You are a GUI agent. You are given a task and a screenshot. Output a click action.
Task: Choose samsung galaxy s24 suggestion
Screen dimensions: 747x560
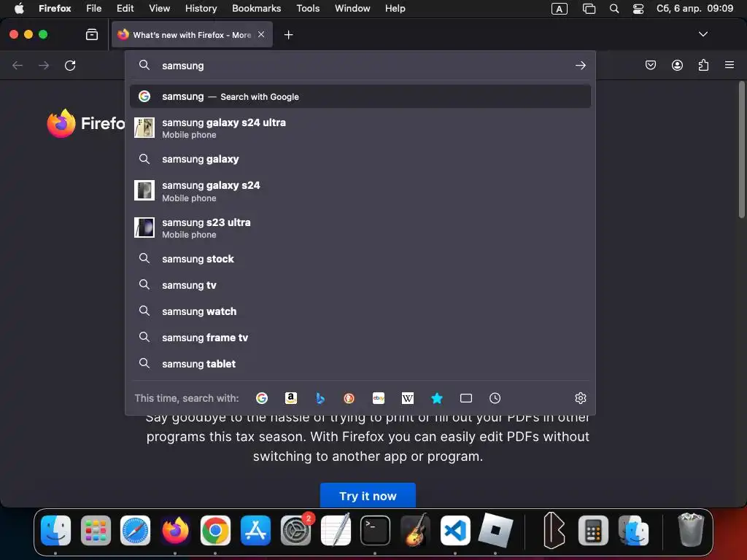tap(360, 191)
